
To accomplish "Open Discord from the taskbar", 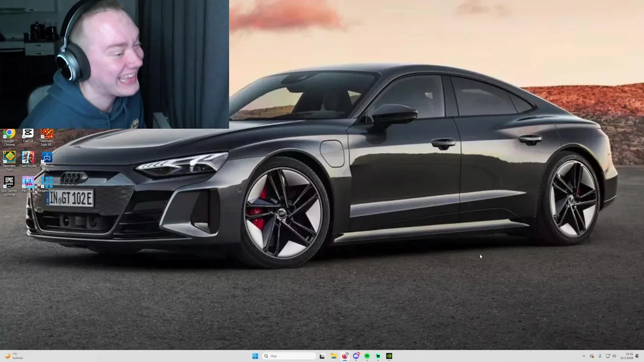I will tap(356, 356).
